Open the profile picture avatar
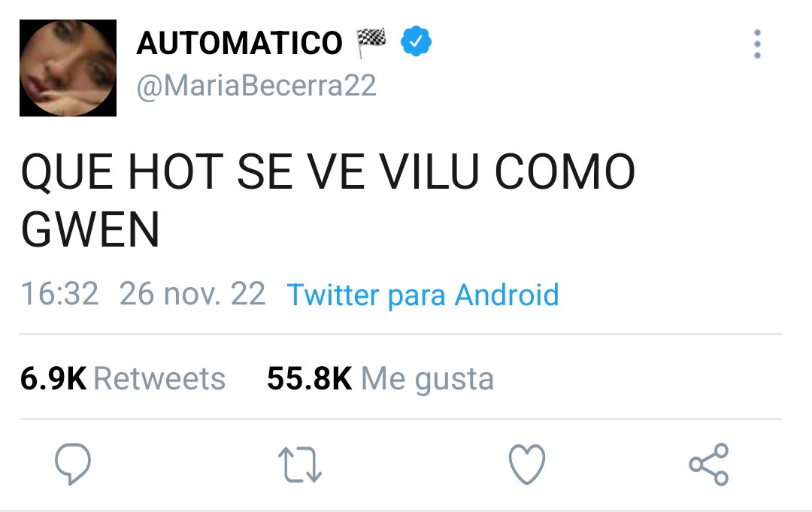Viewport: 812px width, 512px height. coord(68,68)
